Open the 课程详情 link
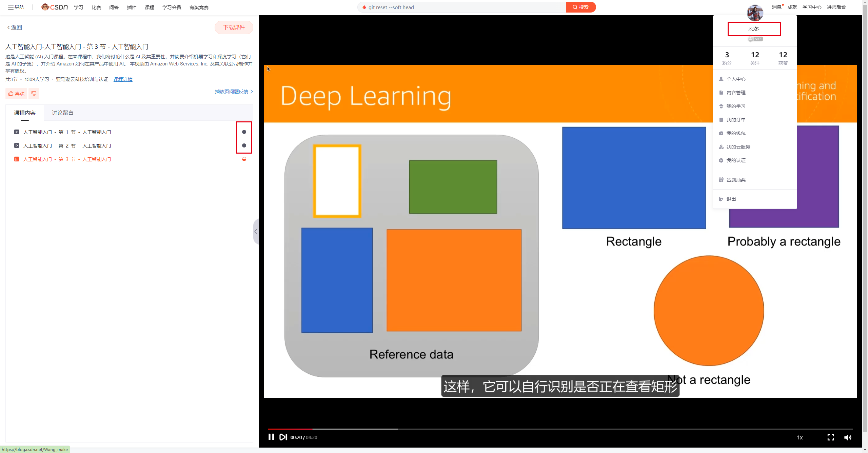Image resolution: width=868 pixels, height=453 pixels. tap(123, 79)
